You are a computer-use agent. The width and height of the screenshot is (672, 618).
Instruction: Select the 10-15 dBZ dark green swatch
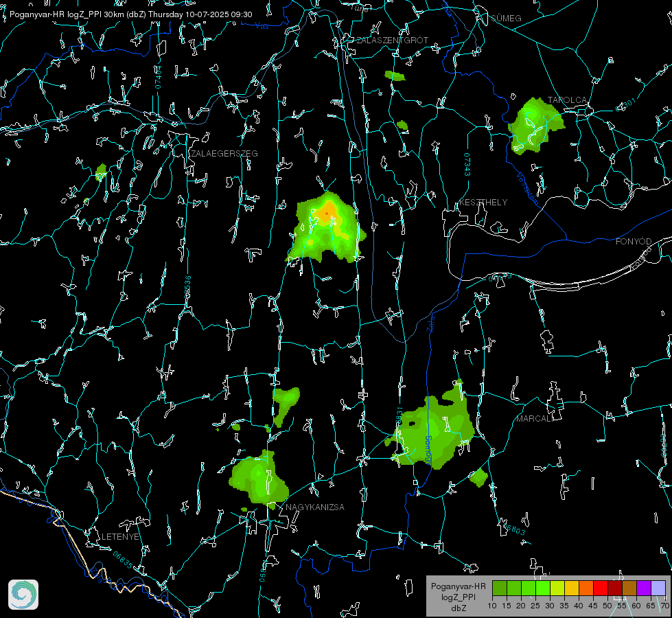(x=500, y=588)
